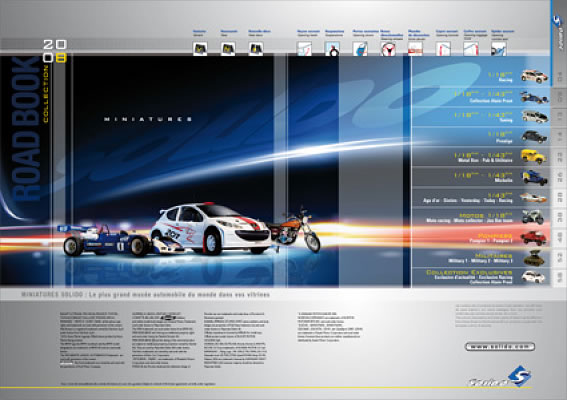Click the white car thumbnail, Collection Exclusives row
This screenshot has width=567, height=400.
coord(533,277)
